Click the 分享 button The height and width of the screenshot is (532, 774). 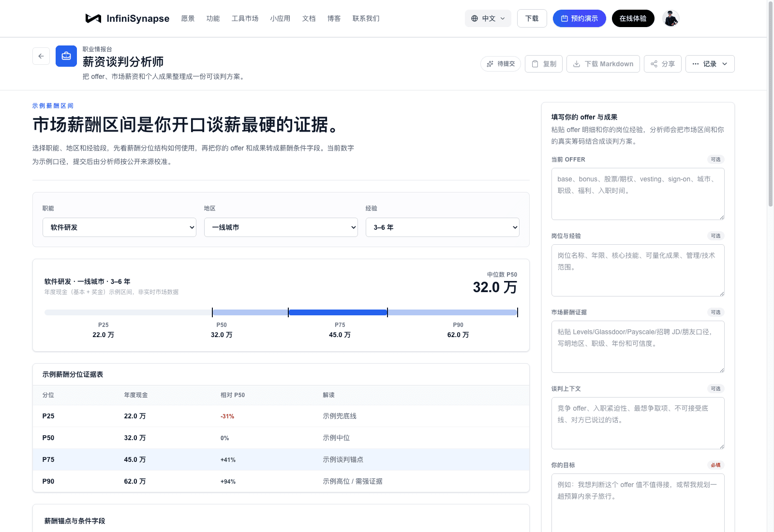pos(663,64)
